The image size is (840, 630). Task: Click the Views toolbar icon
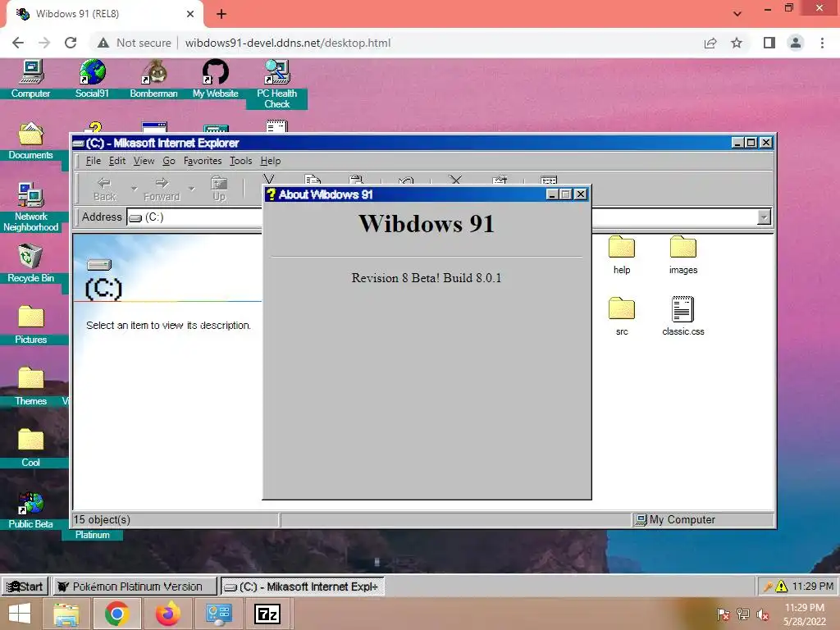[x=549, y=180]
